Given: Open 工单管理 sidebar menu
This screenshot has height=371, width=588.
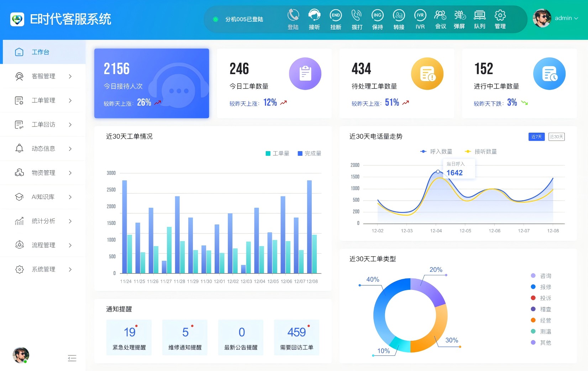Looking at the screenshot, I should tap(43, 100).
